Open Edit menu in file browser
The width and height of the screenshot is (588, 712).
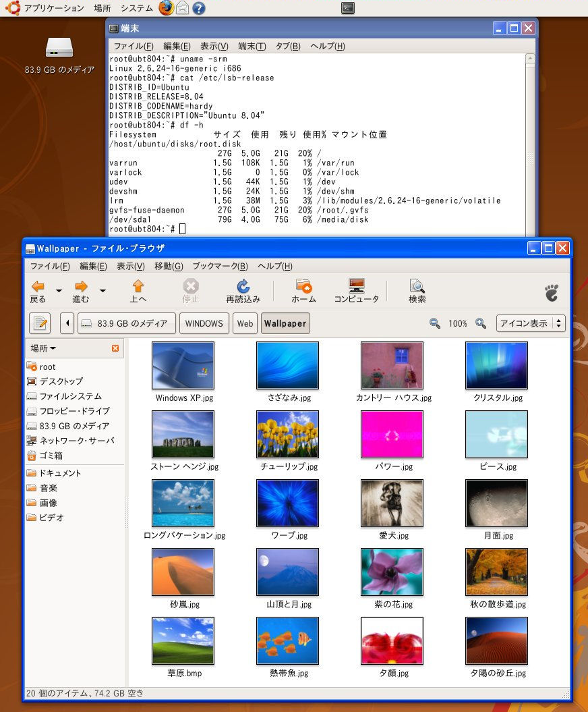click(x=93, y=266)
